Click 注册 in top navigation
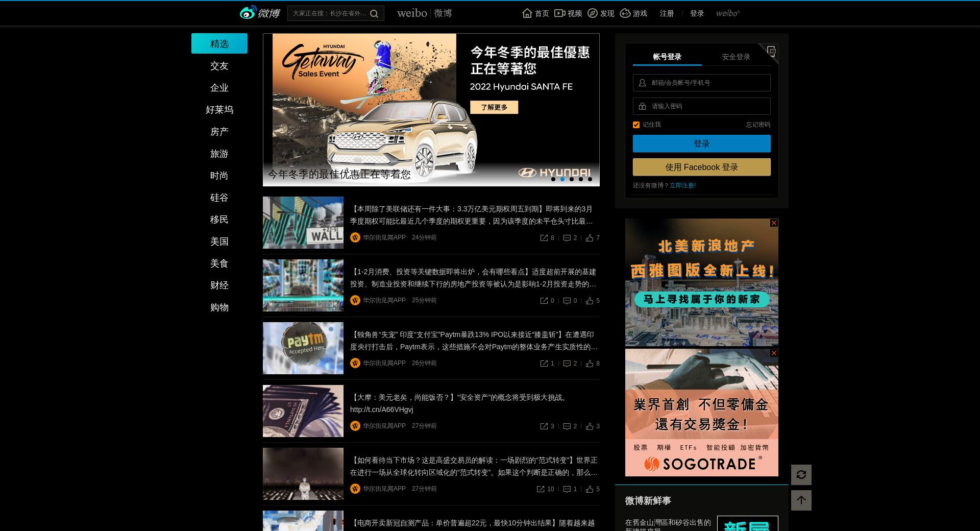Viewport: 980px width, 531px height. point(667,13)
